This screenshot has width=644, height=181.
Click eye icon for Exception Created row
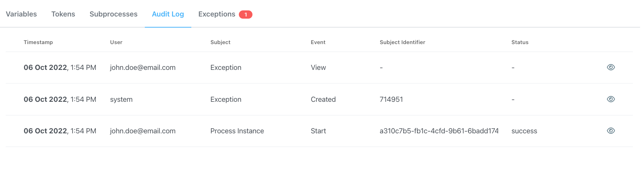(611, 99)
